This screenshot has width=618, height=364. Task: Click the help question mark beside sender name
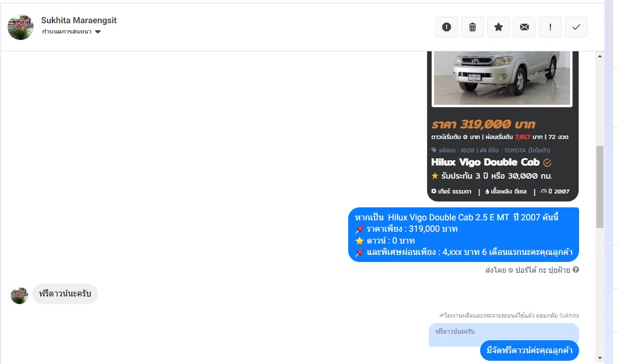576,269
